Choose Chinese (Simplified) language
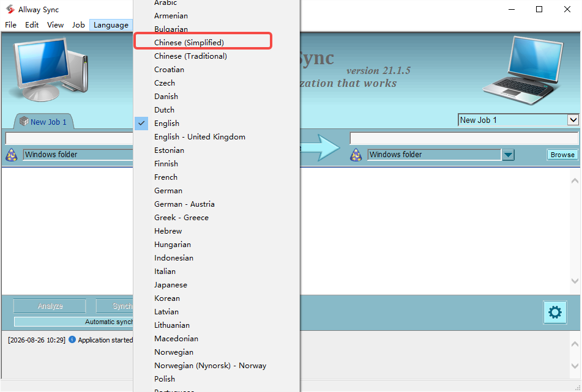The image size is (582, 392). (217, 42)
